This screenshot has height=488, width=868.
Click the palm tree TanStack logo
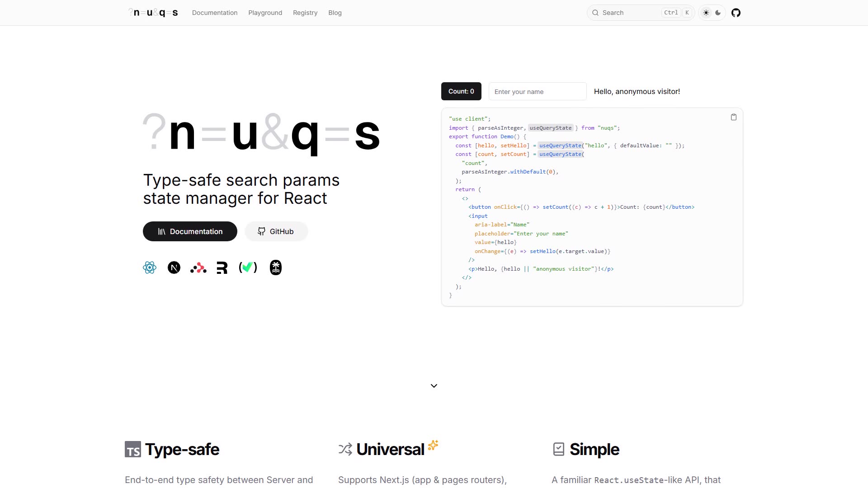click(276, 267)
